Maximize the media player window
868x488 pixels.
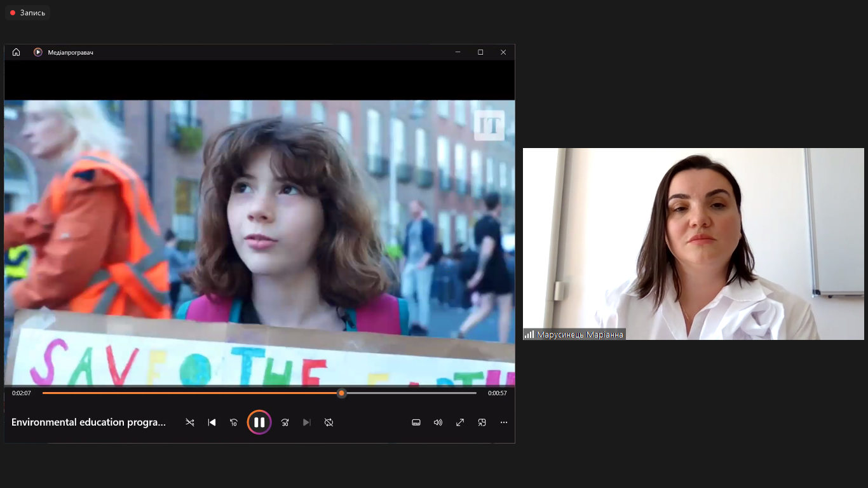[480, 52]
